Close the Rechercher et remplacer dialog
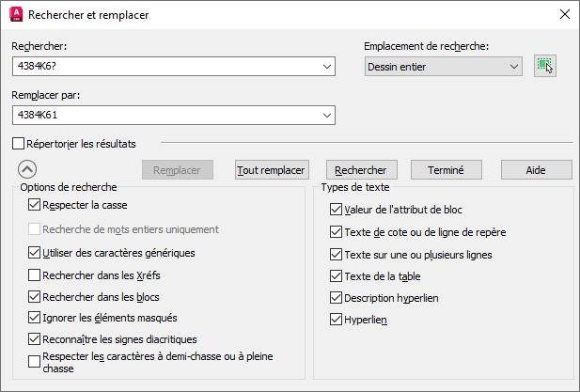Viewport: 580px width, 392px height. pyautogui.click(x=564, y=14)
